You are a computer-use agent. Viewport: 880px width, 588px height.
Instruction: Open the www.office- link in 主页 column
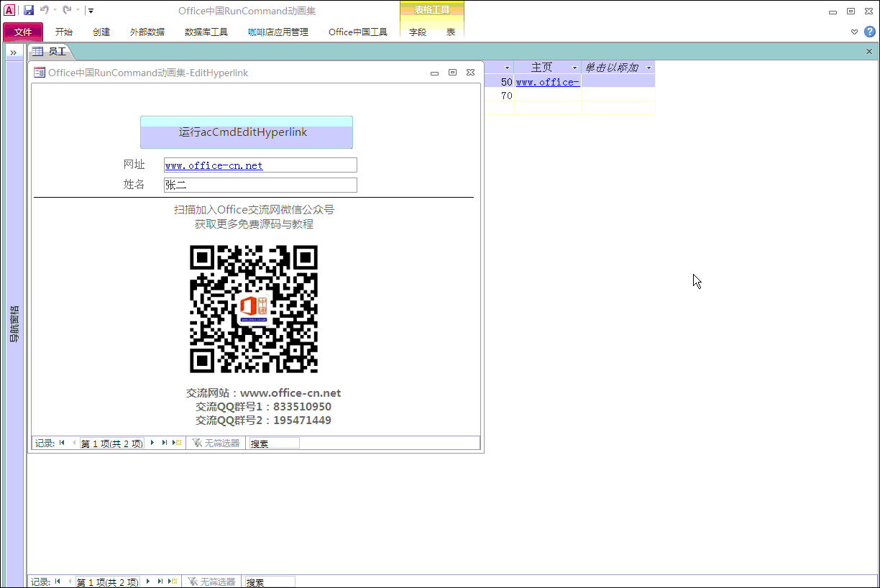click(547, 82)
